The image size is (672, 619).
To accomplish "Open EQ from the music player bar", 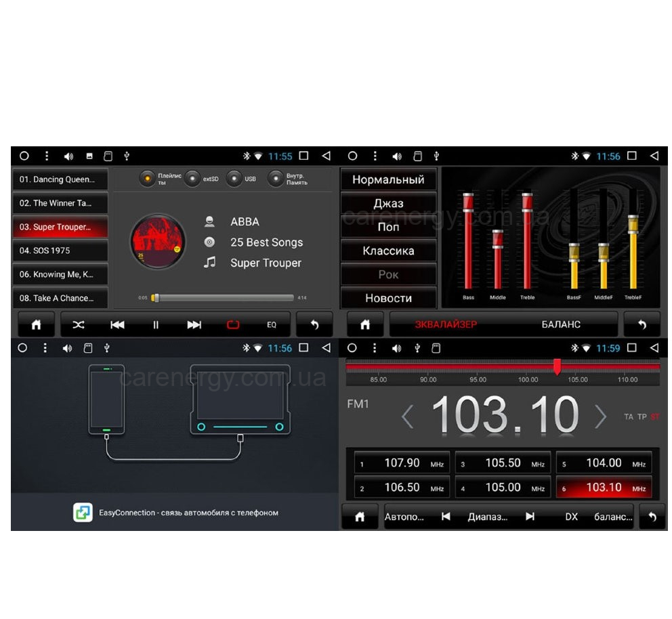I will pyautogui.click(x=272, y=325).
